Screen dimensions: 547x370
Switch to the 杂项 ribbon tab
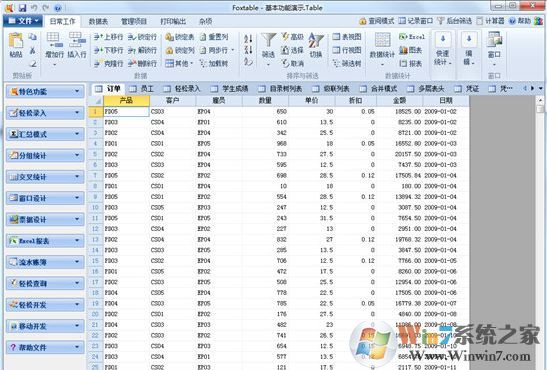[205, 22]
